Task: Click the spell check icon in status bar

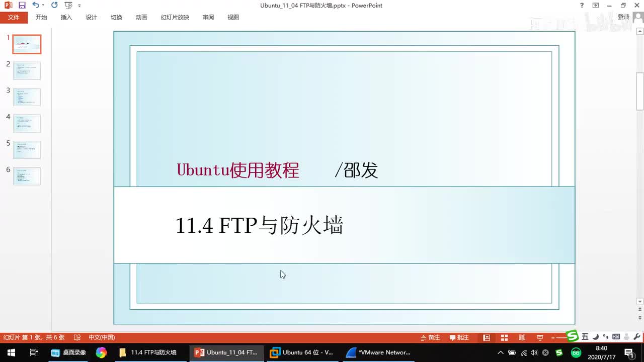Action: [x=77, y=337]
